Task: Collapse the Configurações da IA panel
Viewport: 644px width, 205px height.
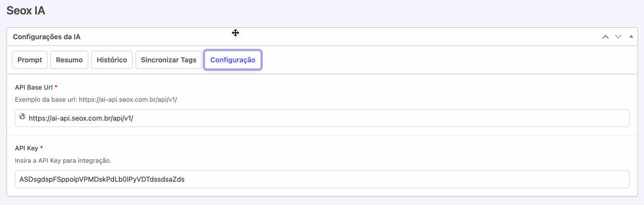Action: 631,37
